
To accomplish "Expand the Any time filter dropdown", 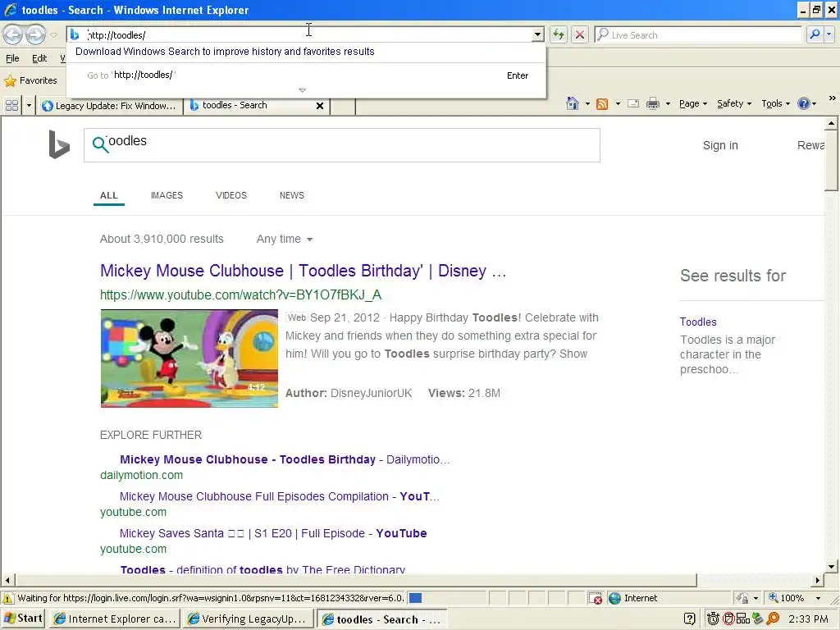I will (285, 239).
